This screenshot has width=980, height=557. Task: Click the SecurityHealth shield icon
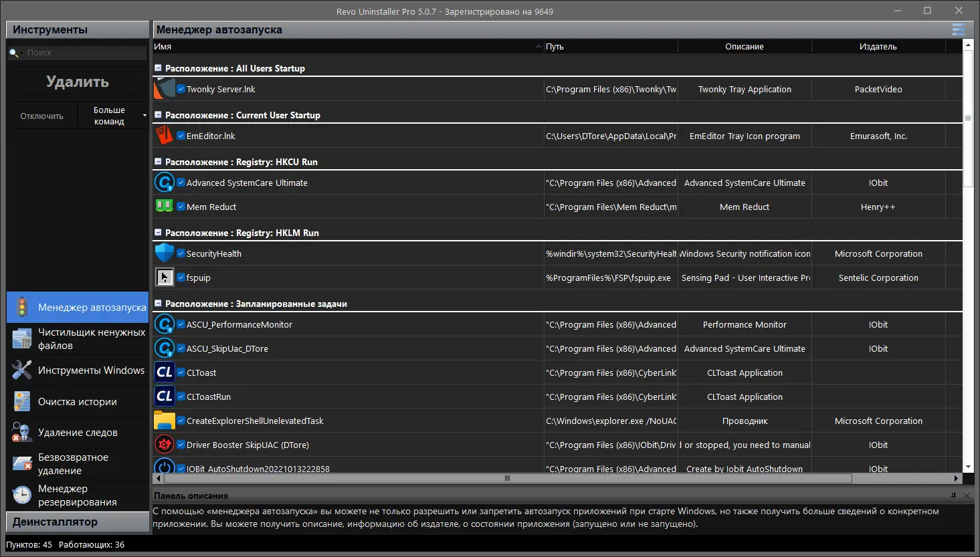coord(165,253)
